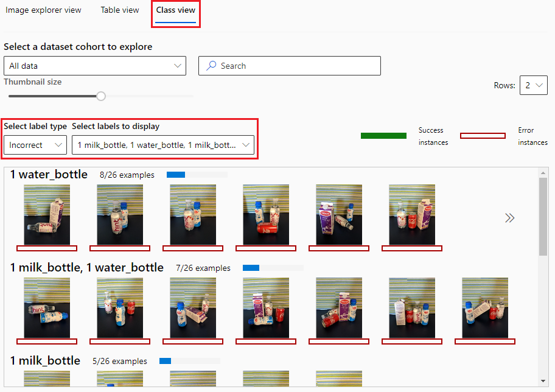Viewport: 555px width, 392px height.
Task: Open fifth thumbnail in 1 water_bottle row
Action: coord(339,215)
